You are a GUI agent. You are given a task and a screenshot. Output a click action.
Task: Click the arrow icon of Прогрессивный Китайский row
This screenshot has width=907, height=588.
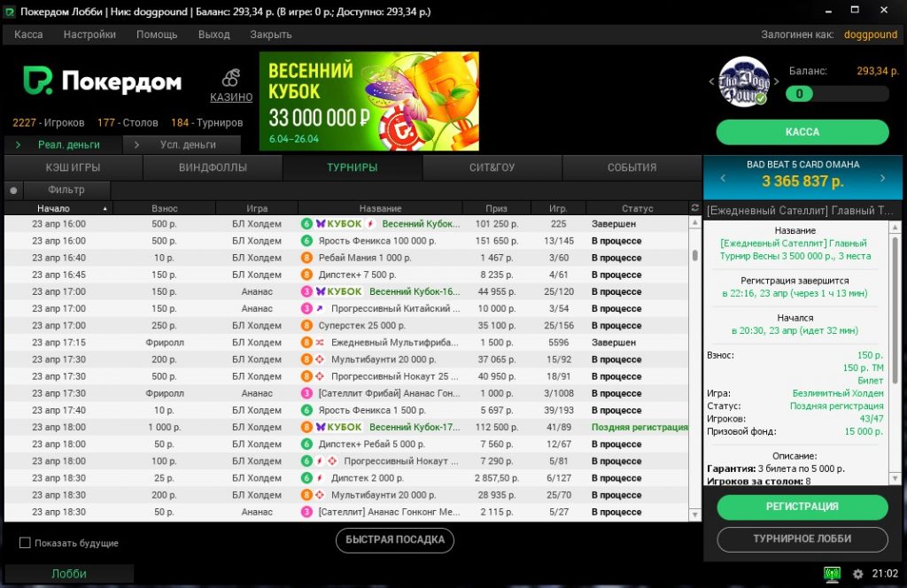319,308
